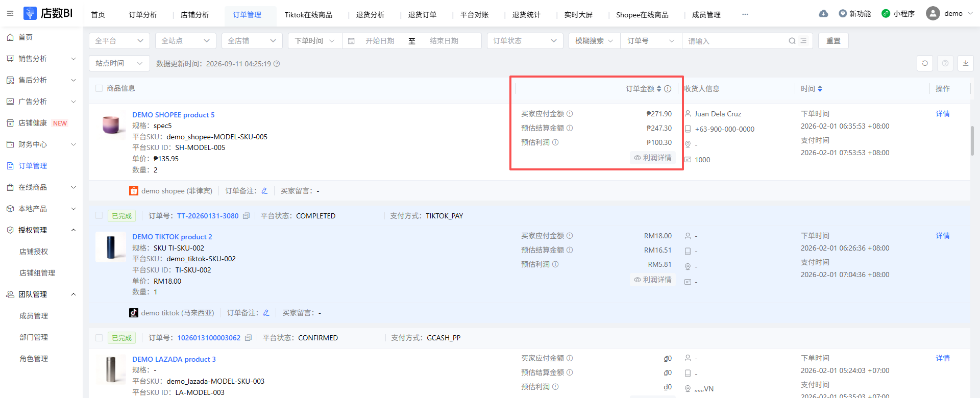The width and height of the screenshot is (980, 398).
Task: Tick checkbox for order TT-20260131-3080
Action: click(99, 216)
